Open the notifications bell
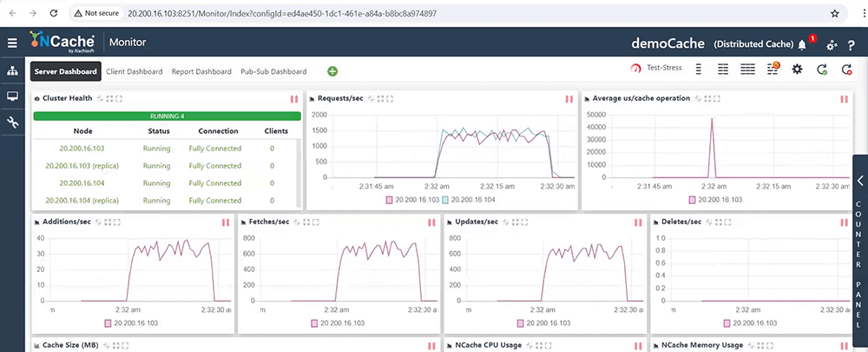Viewport: 868px width, 352px height. (x=802, y=44)
